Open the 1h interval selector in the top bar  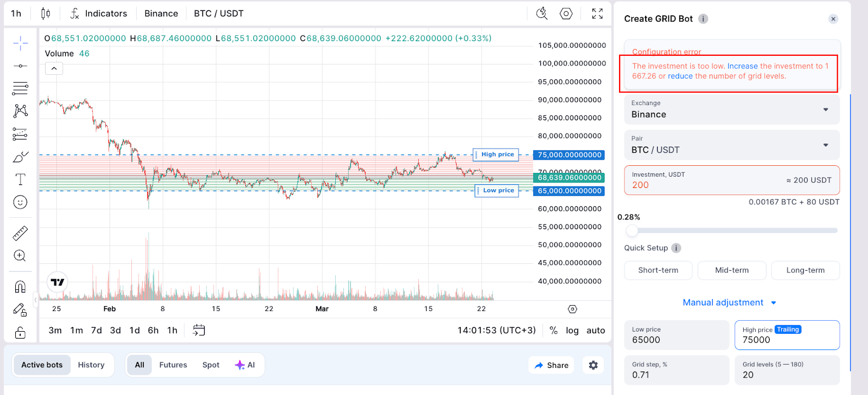(16, 14)
